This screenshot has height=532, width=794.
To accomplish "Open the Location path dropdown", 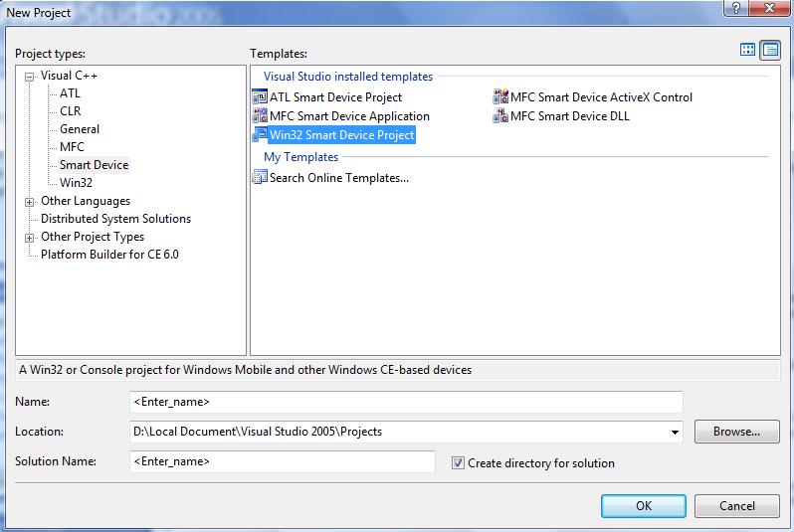I will 675,432.
